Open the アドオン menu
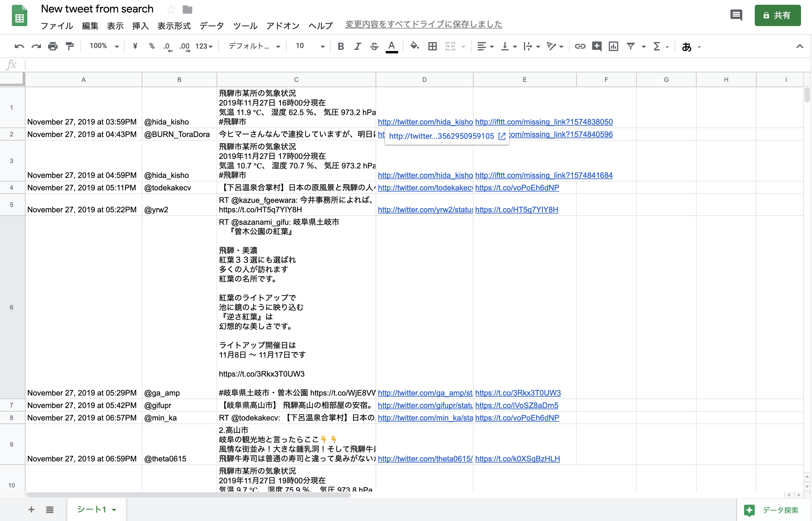 point(283,26)
